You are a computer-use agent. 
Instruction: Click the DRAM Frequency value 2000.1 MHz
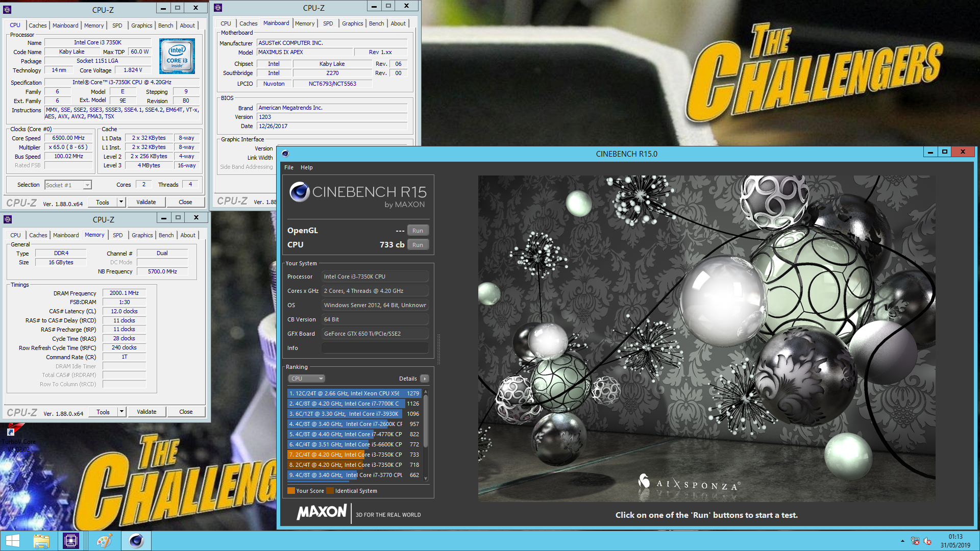125,293
